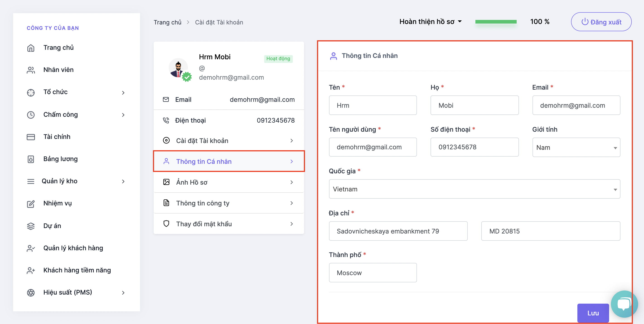Click the 100 % completion text

[x=540, y=21]
